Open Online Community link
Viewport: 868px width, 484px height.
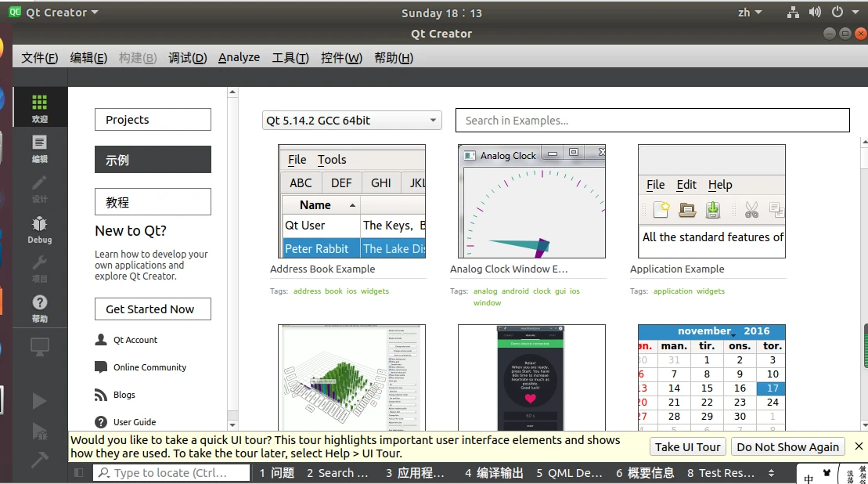150,367
